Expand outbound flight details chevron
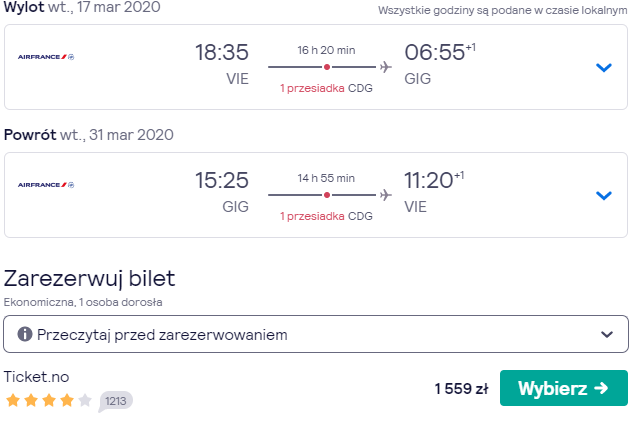This screenshot has width=635, height=424. pos(603,67)
